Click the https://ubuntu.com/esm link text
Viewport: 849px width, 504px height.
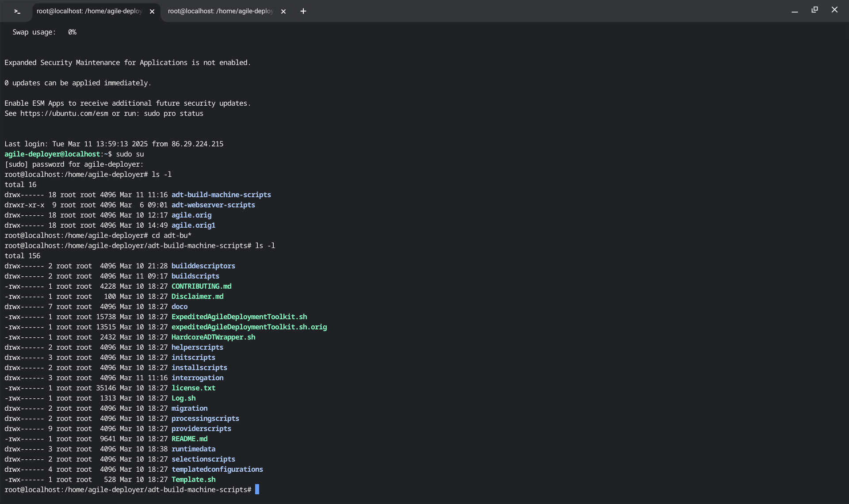(x=64, y=114)
